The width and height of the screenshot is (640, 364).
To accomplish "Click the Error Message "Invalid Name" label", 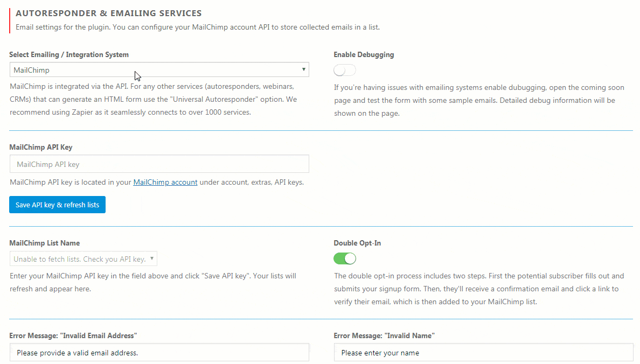I will (384, 336).
